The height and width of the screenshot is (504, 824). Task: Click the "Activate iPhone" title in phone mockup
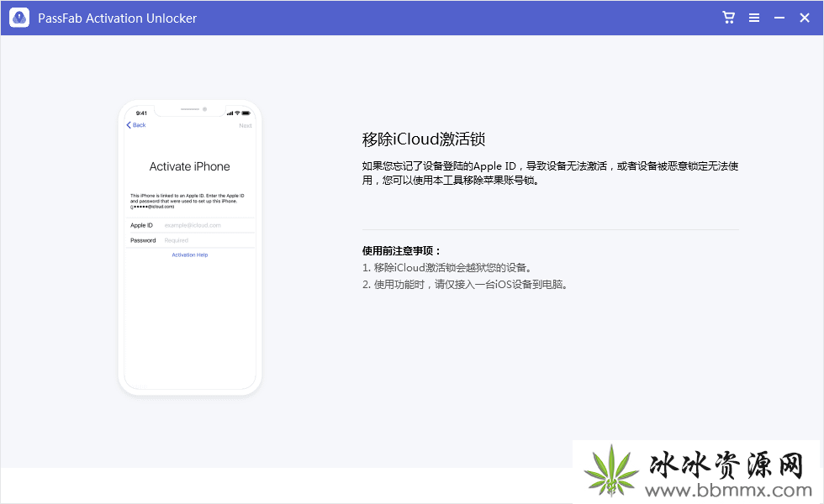pos(190,166)
